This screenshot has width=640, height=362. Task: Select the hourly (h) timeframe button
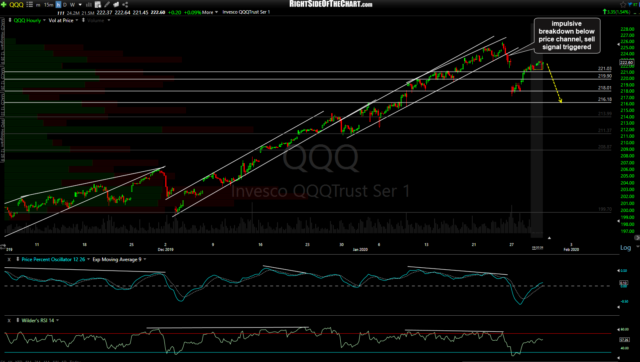[58, 4]
